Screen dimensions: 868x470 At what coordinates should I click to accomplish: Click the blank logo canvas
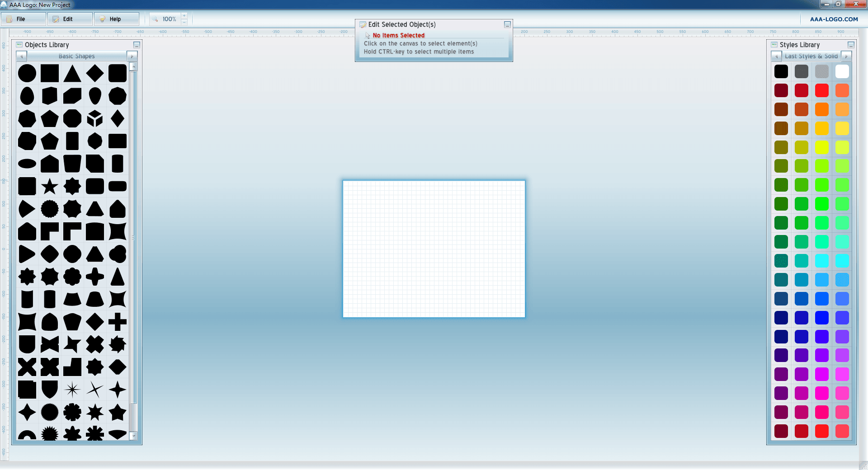(434, 249)
